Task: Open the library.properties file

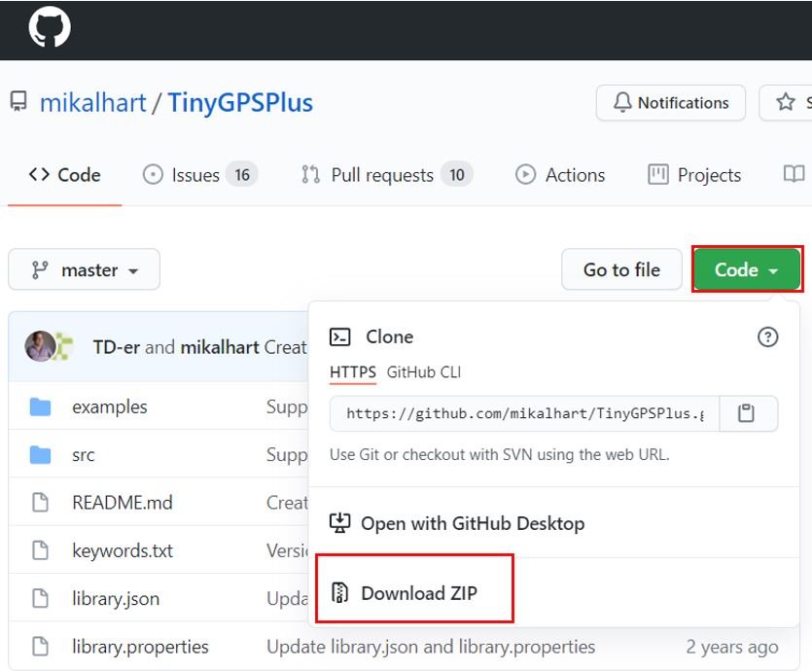Action: 140,647
